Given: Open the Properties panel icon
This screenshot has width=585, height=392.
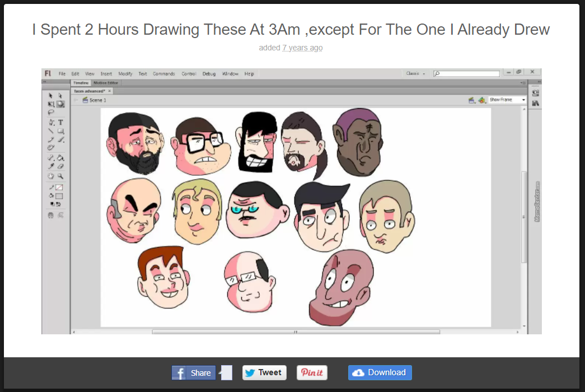Looking at the screenshot, I should (x=536, y=93).
